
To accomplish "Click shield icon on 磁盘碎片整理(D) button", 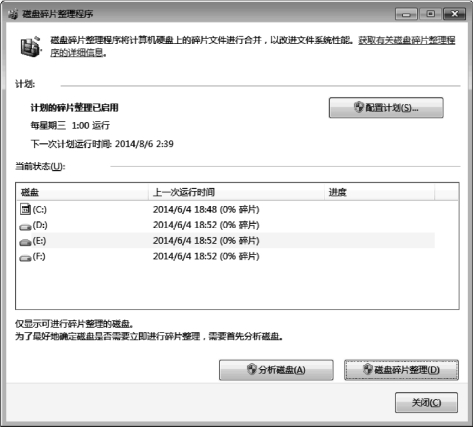I will 367,369.
